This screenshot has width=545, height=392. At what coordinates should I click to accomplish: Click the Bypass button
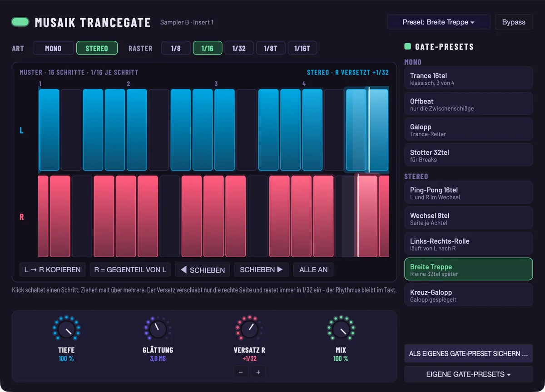(514, 22)
